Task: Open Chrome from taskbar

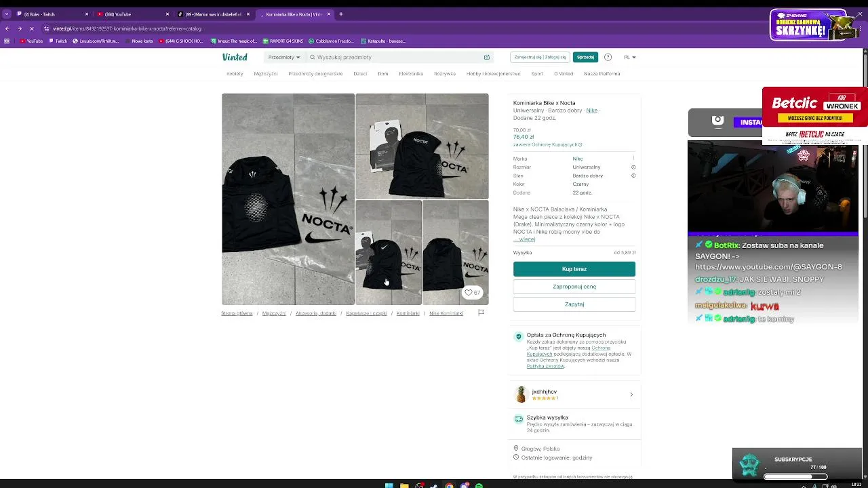Action: (449, 485)
